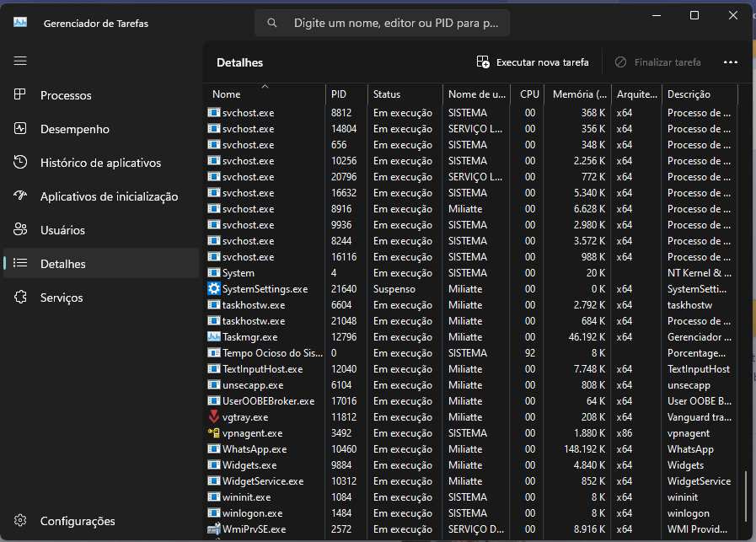Click the Processos sidebar icon
This screenshot has height=542, width=756.
[19, 94]
